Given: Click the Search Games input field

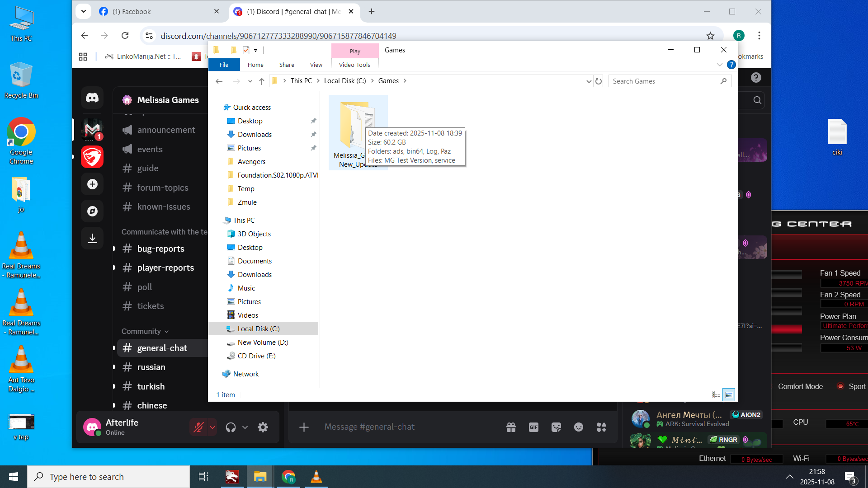Looking at the screenshot, I should tap(664, 81).
